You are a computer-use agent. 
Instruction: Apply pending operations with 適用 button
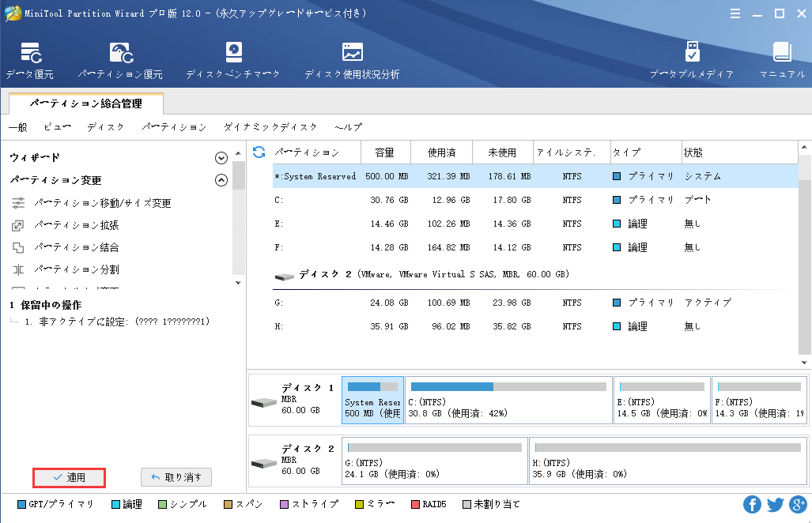68,477
